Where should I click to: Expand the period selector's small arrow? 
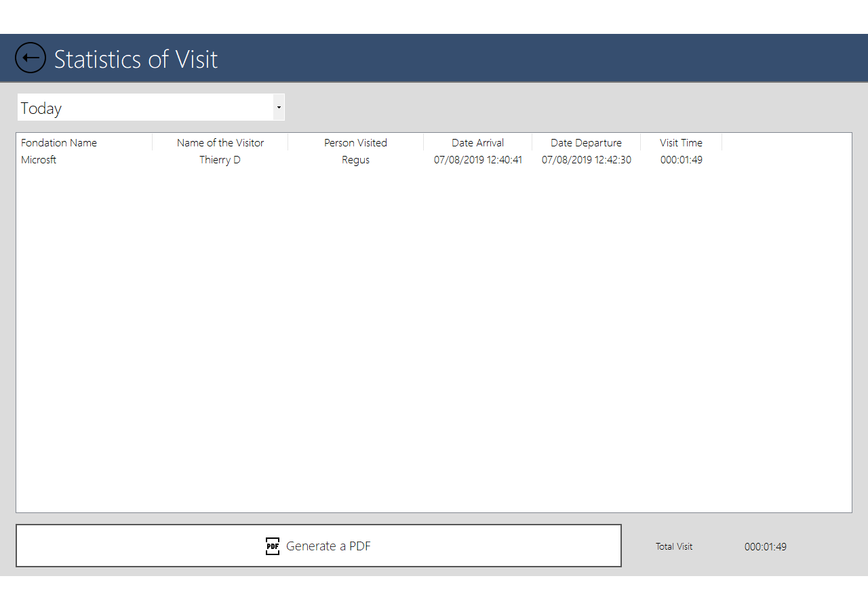click(279, 108)
